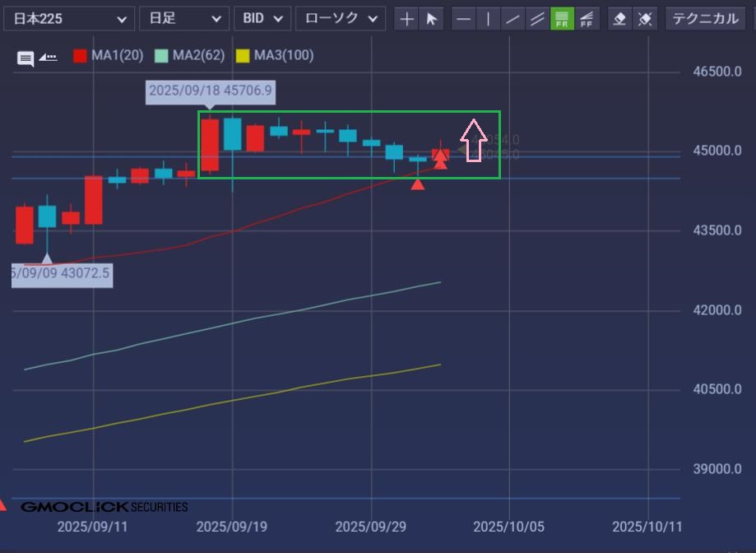756x553 pixels.
Task: Open the テクニカル indicators menu
Action: [707, 19]
